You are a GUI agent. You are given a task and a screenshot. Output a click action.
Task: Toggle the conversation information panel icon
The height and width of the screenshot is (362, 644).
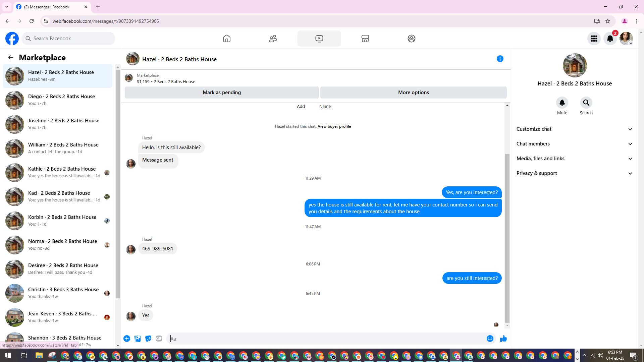coord(500,59)
